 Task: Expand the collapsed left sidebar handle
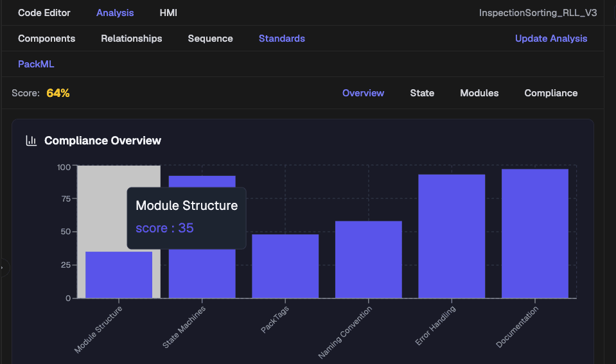3,268
